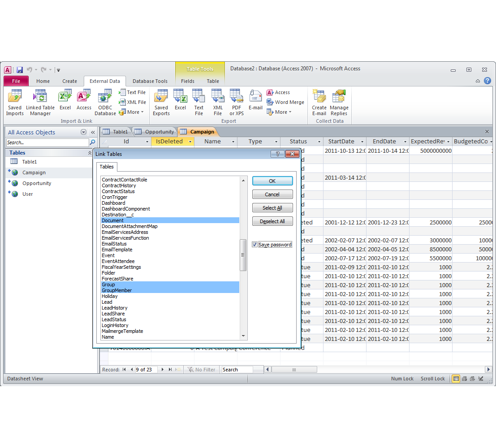Toggle the Save password checkbox
Image resolution: width=496 pixels, height=448 pixels.
pyautogui.click(x=254, y=245)
